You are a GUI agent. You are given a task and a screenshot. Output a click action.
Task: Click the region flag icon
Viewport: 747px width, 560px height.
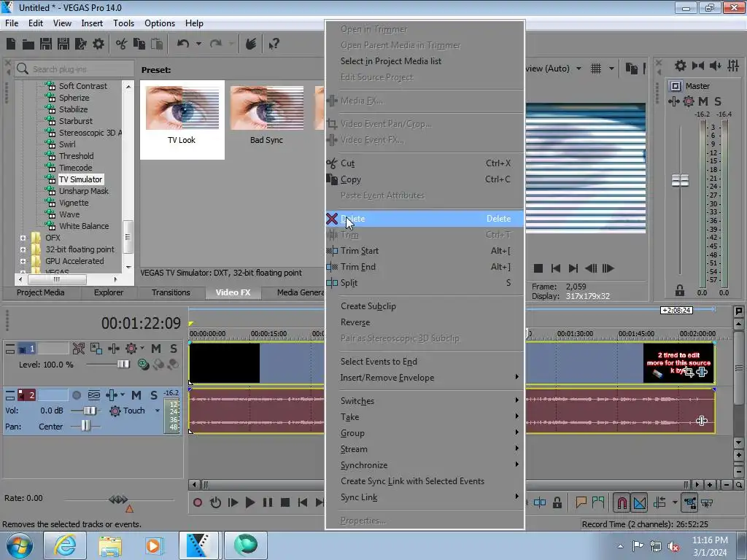point(598,502)
